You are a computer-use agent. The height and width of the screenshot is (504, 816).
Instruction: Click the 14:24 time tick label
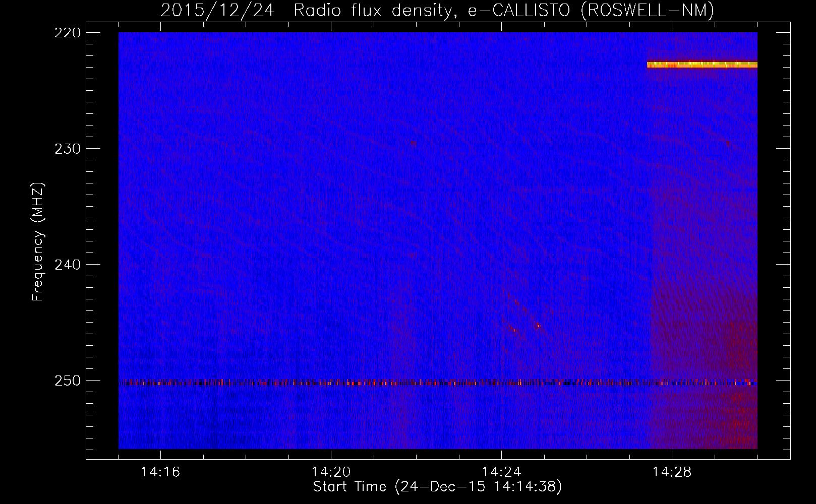[501, 472]
